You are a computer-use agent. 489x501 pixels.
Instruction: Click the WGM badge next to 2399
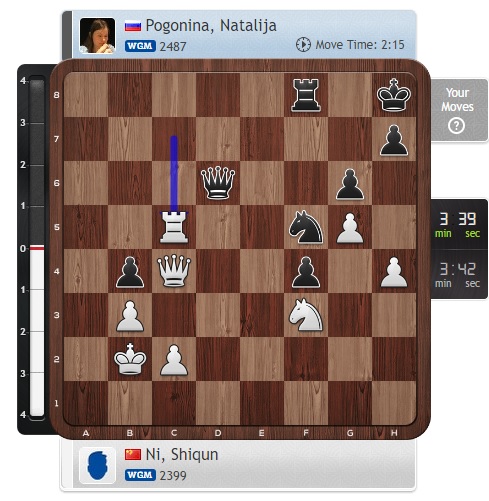140,475
